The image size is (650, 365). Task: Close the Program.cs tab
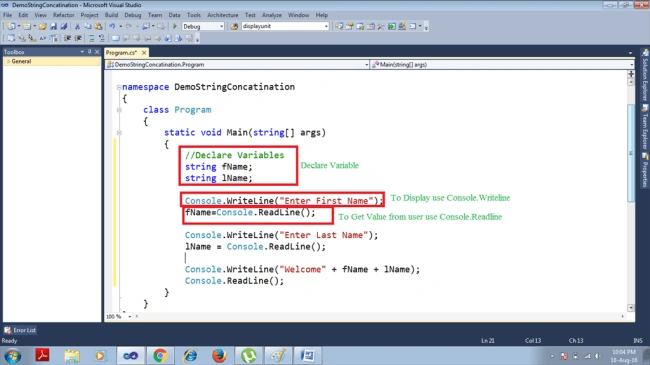click(x=144, y=53)
